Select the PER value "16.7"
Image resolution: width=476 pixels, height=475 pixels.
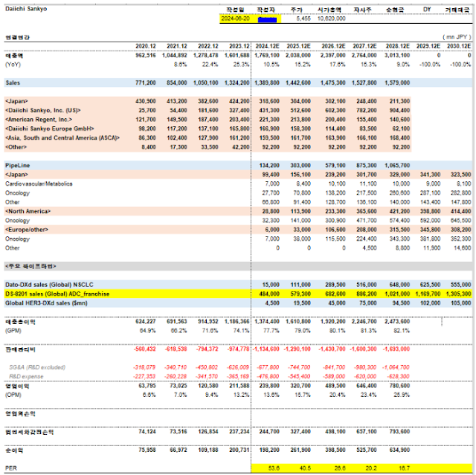point(404,468)
